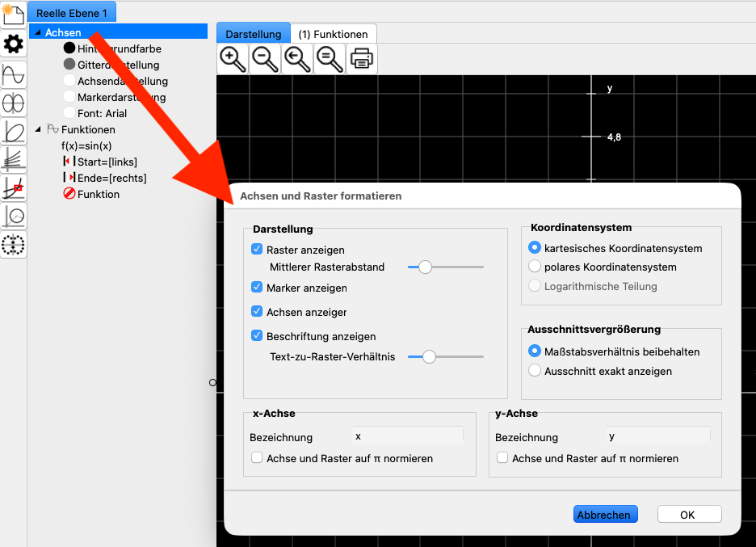Click the new document icon at top-left

14,14
